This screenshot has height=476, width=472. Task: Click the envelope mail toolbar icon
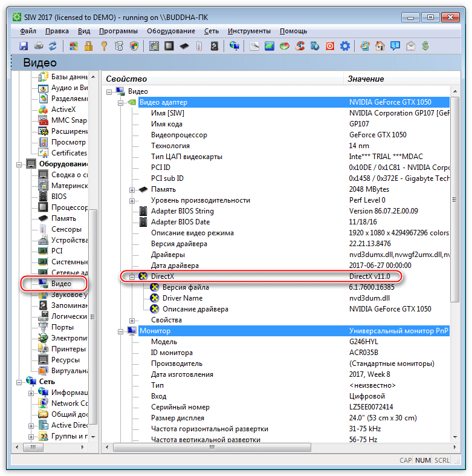tap(410, 46)
